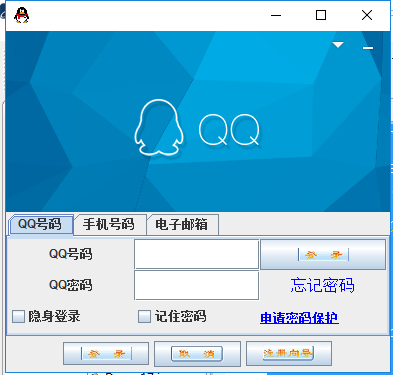
Task: Open the white triangle dropdown in banner
Action: click(338, 45)
